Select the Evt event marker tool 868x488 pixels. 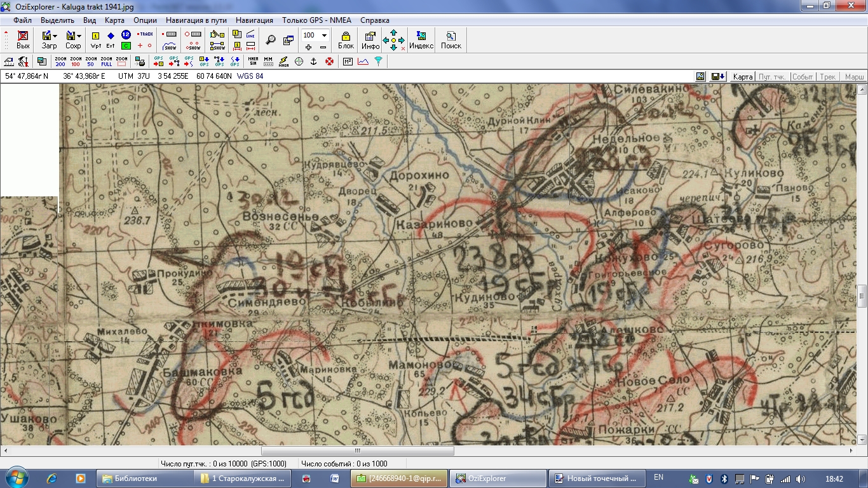pyautogui.click(x=111, y=39)
